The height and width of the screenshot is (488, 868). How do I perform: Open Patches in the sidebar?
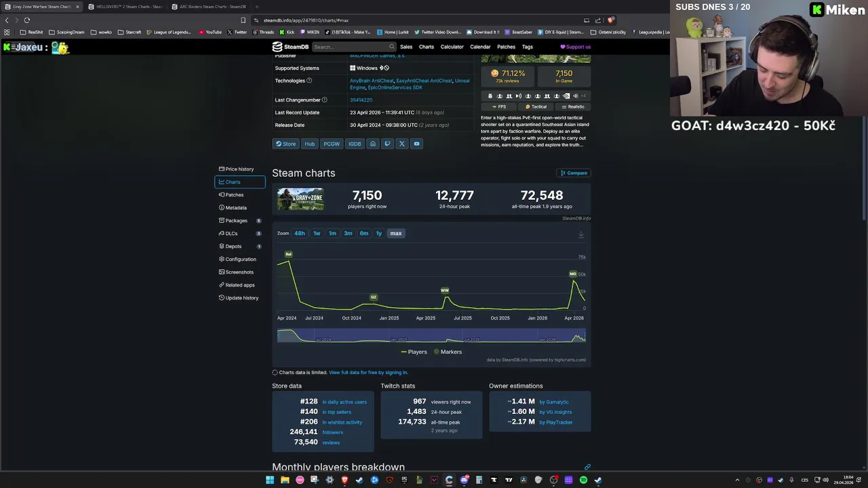point(239,195)
